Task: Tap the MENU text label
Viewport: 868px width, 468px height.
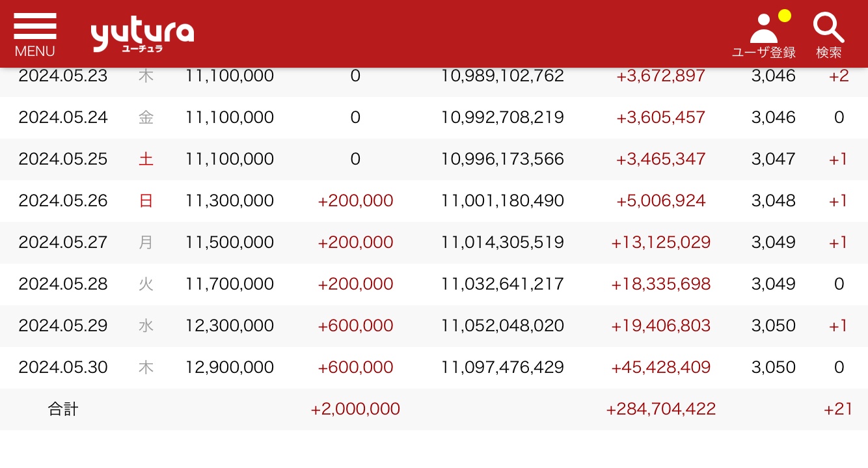Action: (x=35, y=51)
